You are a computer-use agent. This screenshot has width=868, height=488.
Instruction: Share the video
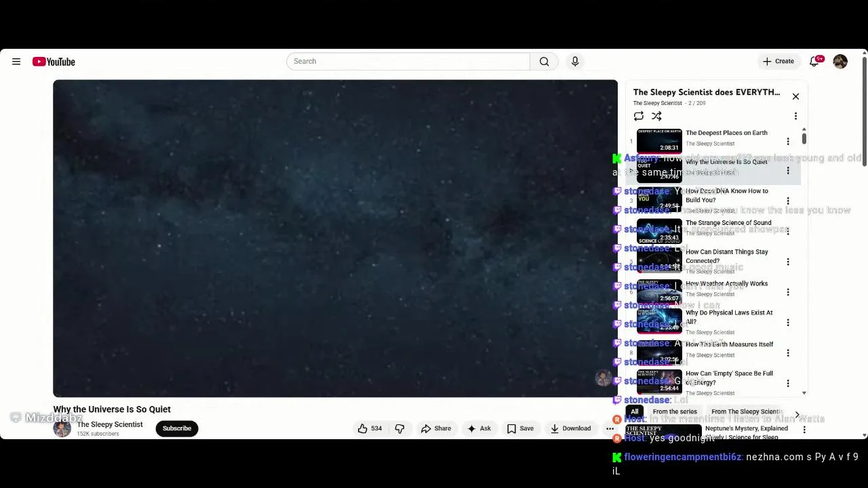tap(436, 428)
